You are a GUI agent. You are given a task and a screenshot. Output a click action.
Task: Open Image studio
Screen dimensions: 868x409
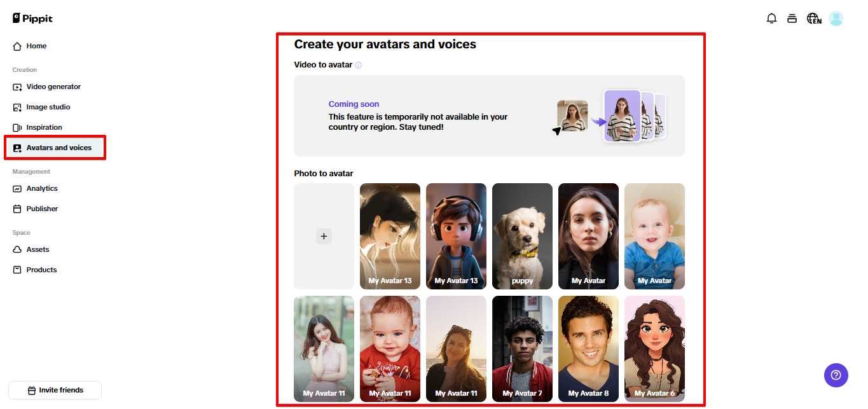pyautogui.click(x=48, y=107)
